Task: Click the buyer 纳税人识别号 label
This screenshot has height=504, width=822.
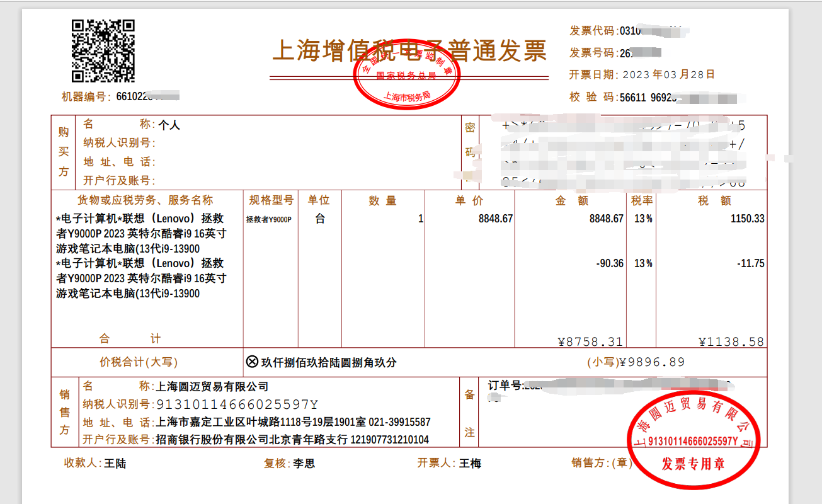Action: pyautogui.click(x=118, y=143)
